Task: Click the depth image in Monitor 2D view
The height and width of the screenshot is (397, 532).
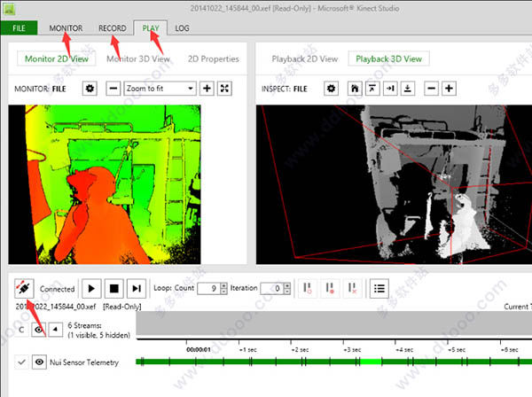Action: 105,184
